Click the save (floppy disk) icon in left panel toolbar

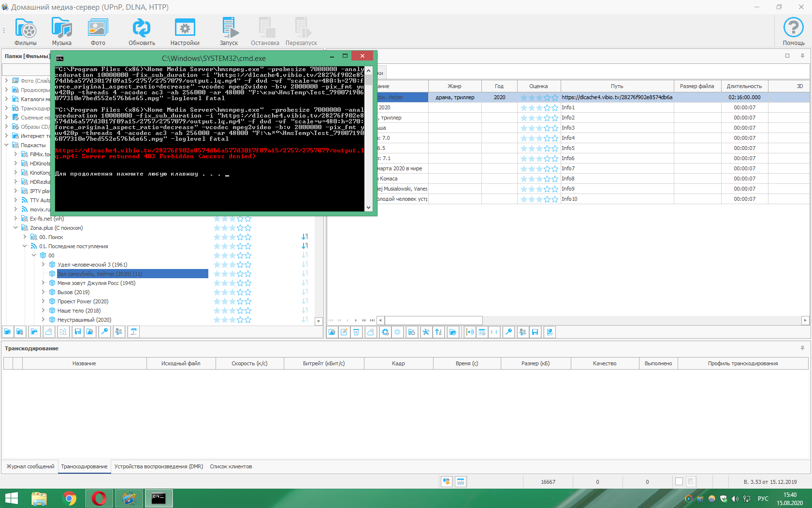coord(78,331)
